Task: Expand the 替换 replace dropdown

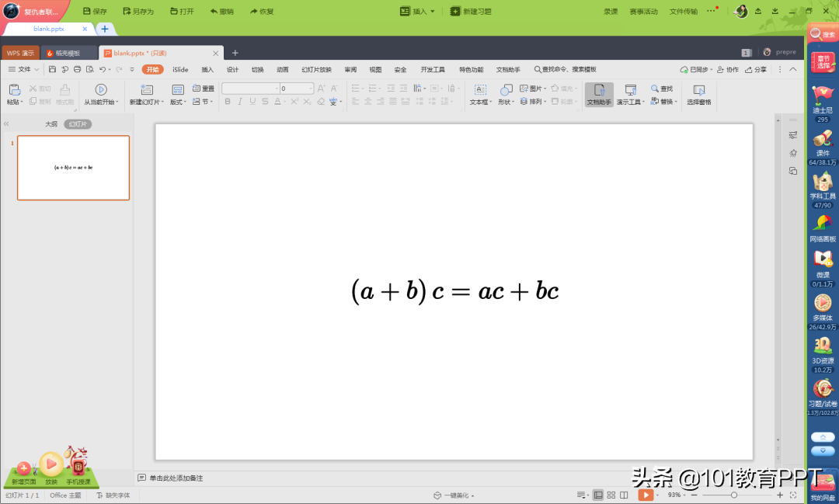Action: click(676, 102)
